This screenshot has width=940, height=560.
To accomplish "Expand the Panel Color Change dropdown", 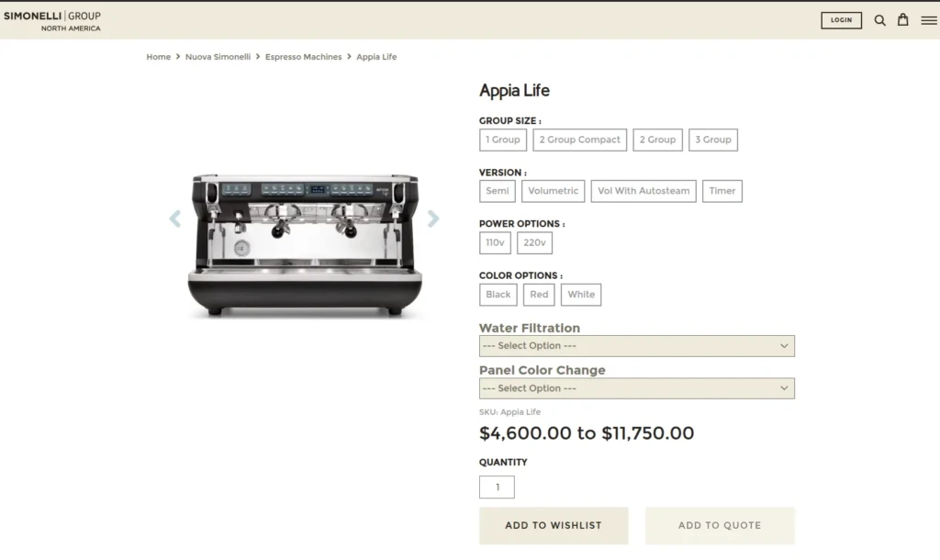I will [x=636, y=388].
